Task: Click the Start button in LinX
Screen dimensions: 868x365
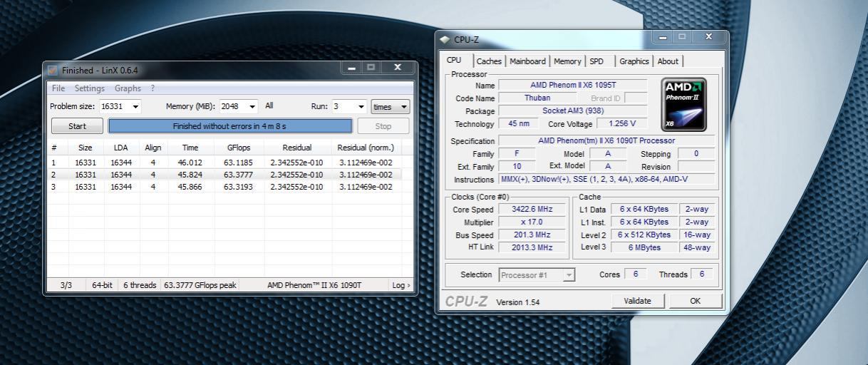Action: point(77,126)
